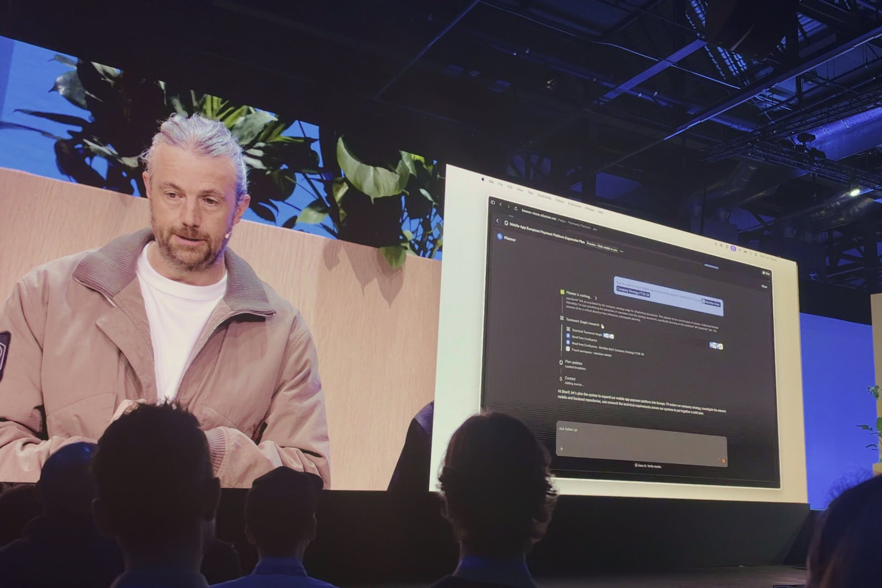Click the orange stop button in the prompt box
This screenshot has height=588, width=882.
point(723,460)
